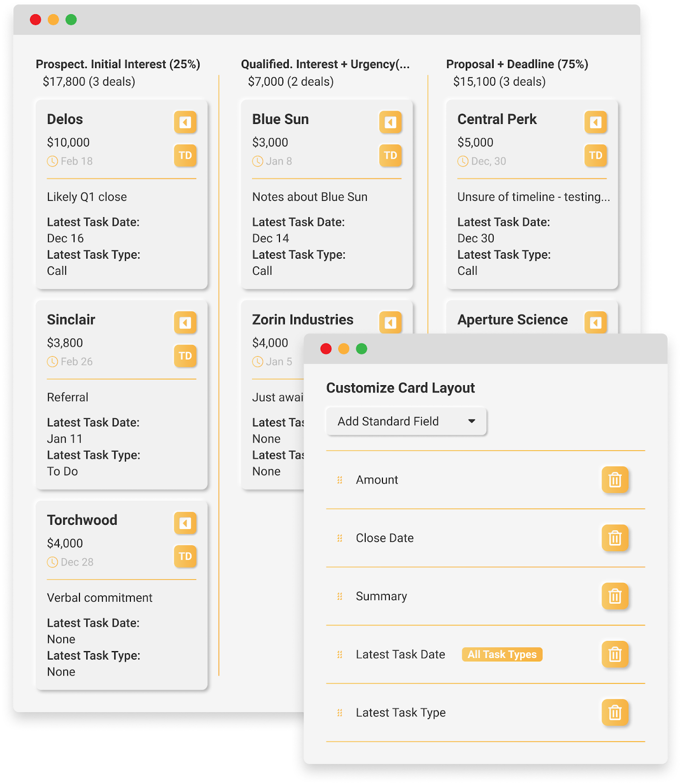Click the $7,000 (2 deals) total

(291, 81)
